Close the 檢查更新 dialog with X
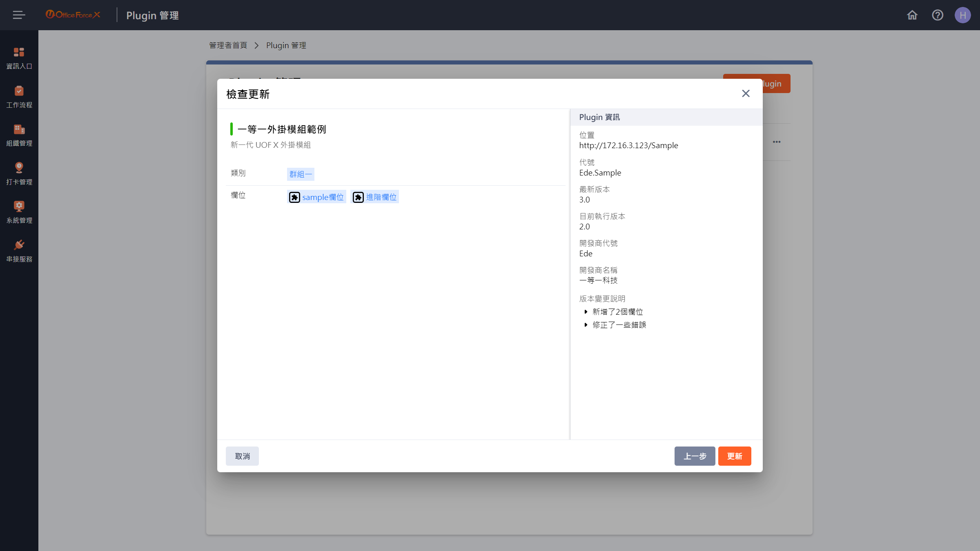The width and height of the screenshot is (980, 551). click(x=746, y=93)
